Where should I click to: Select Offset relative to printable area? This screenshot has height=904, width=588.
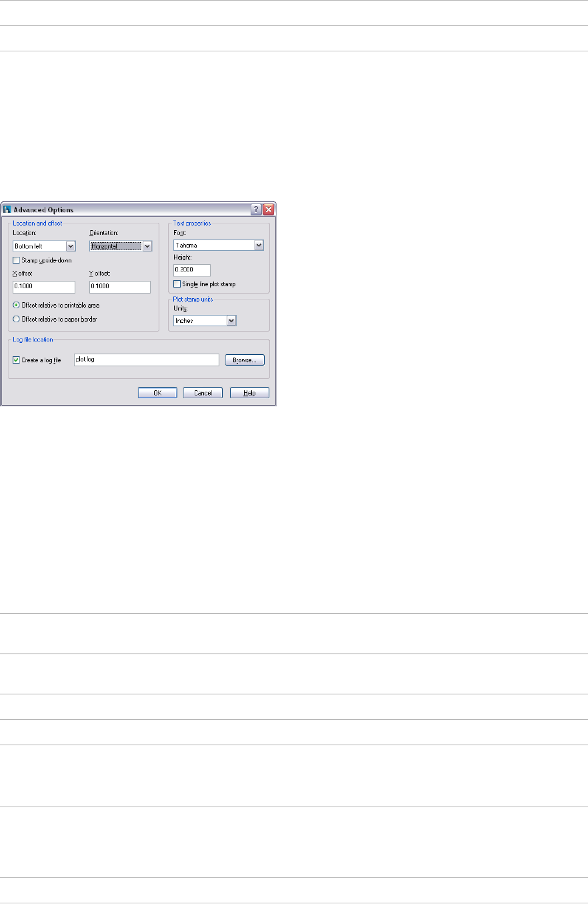[x=17, y=305]
